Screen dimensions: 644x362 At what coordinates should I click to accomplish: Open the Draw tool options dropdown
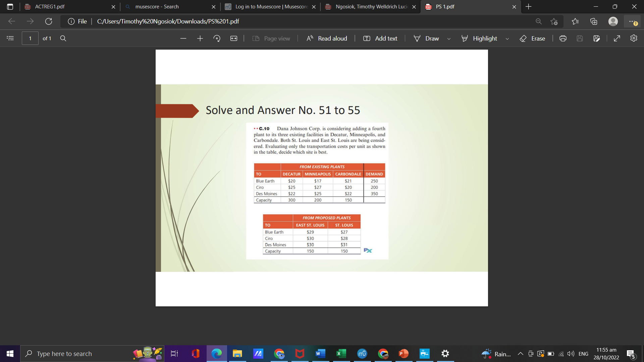(449, 38)
